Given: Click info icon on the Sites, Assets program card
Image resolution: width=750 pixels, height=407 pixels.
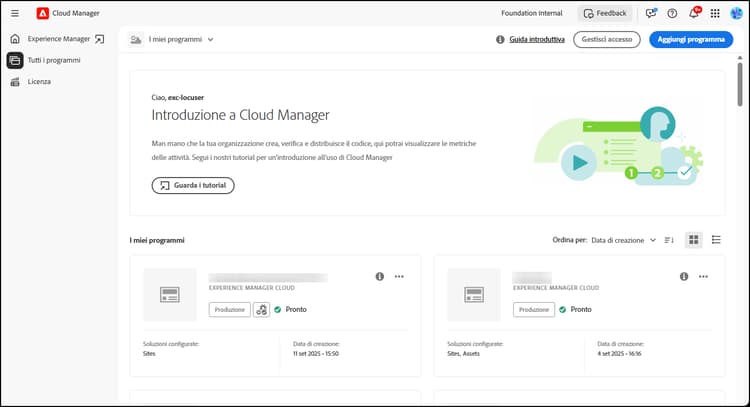Looking at the screenshot, I should click(x=684, y=276).
